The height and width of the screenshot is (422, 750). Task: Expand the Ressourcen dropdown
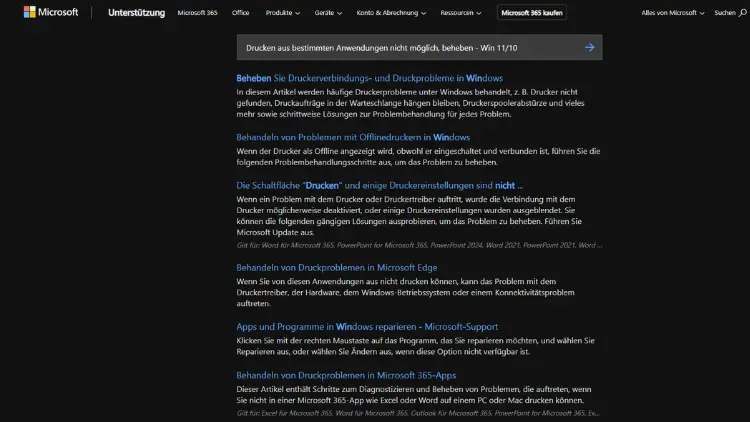[x=461, y=13]
